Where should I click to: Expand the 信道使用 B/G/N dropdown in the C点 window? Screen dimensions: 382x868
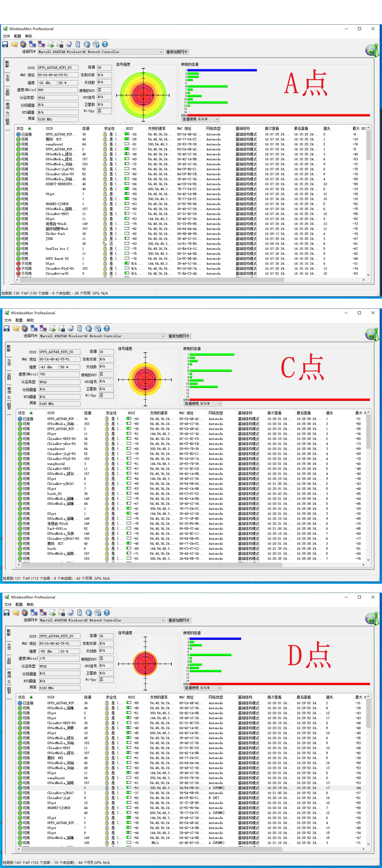coord(203,404)
